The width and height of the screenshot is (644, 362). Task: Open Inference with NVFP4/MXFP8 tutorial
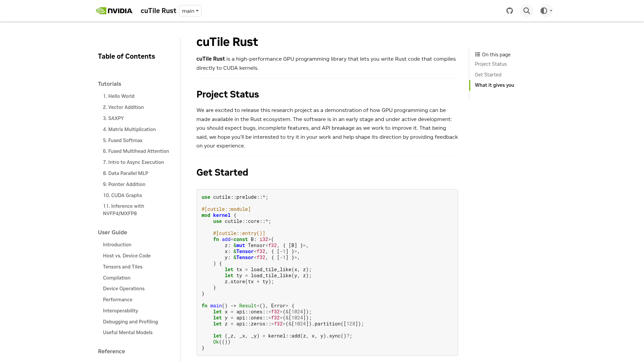pos(123,210)
